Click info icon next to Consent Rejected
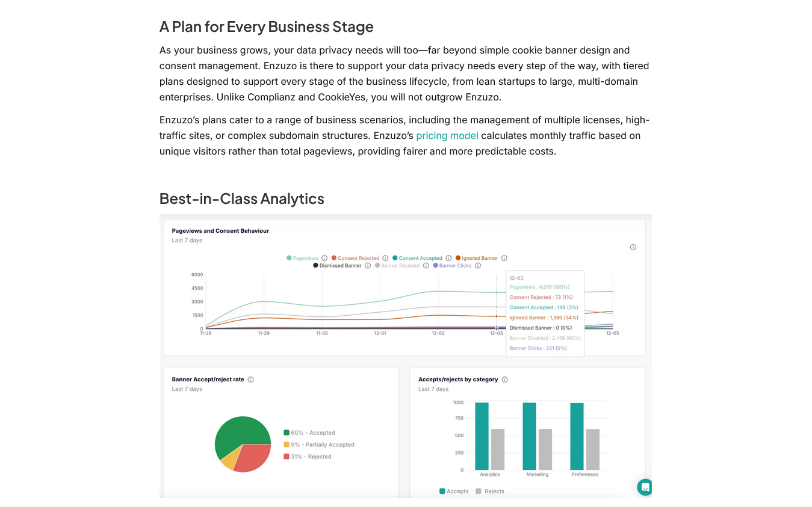This screenshot has height=507, width=812. pos(385,258)
